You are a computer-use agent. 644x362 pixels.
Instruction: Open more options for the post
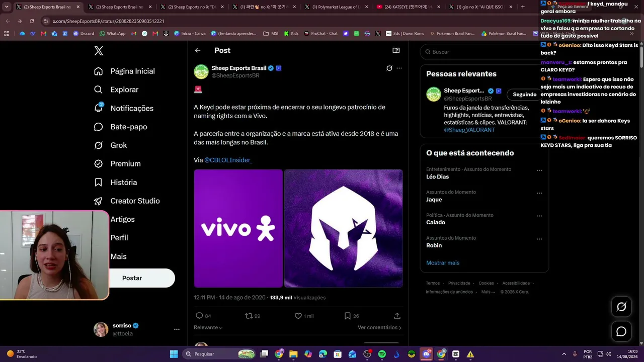pos(399,68)
